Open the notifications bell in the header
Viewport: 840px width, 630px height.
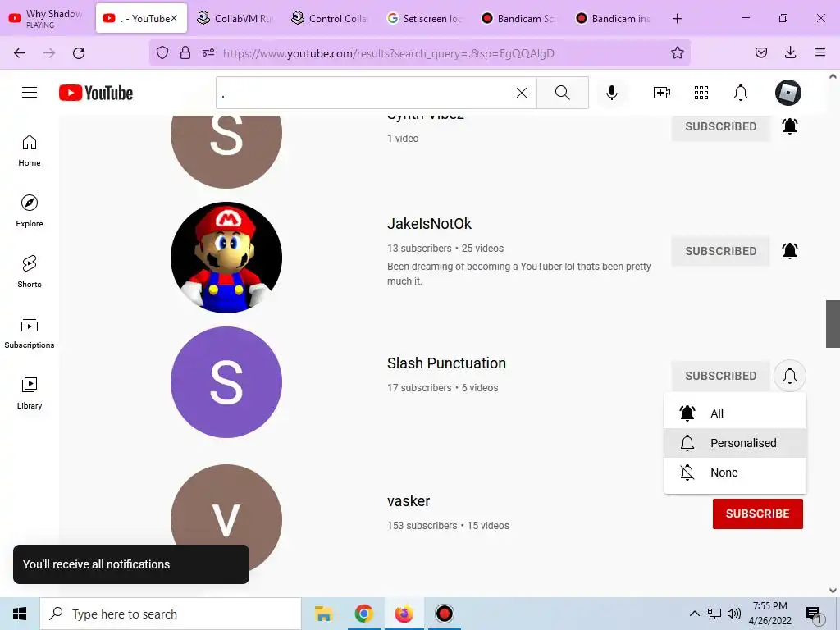click(741, 93)
